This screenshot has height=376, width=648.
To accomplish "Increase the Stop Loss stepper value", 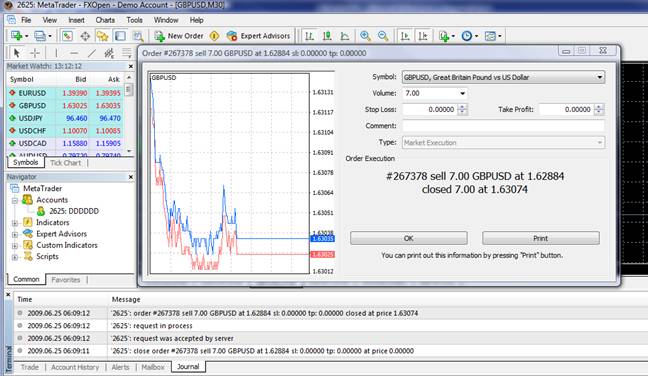I will point(463,107).
